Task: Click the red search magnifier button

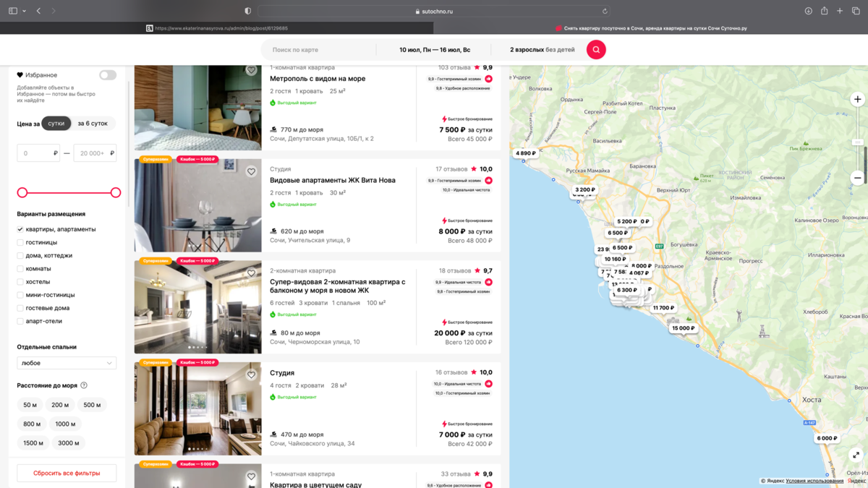Action: [596, 49]
